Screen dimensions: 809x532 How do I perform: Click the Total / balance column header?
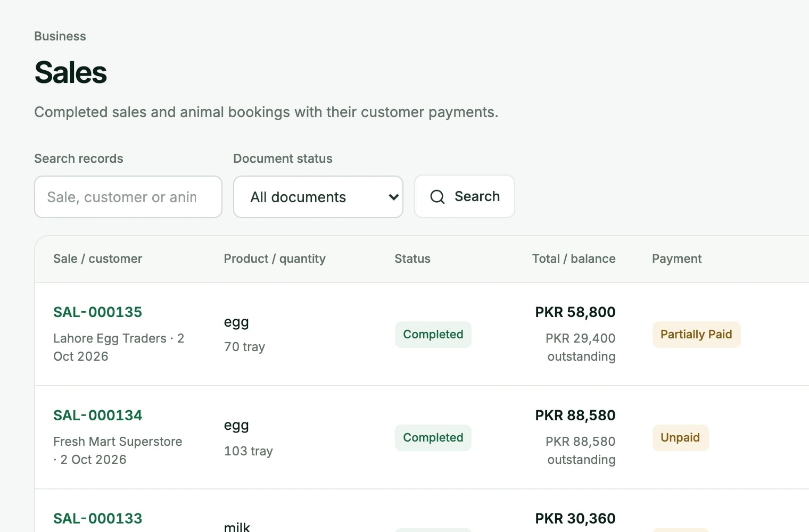574,259
